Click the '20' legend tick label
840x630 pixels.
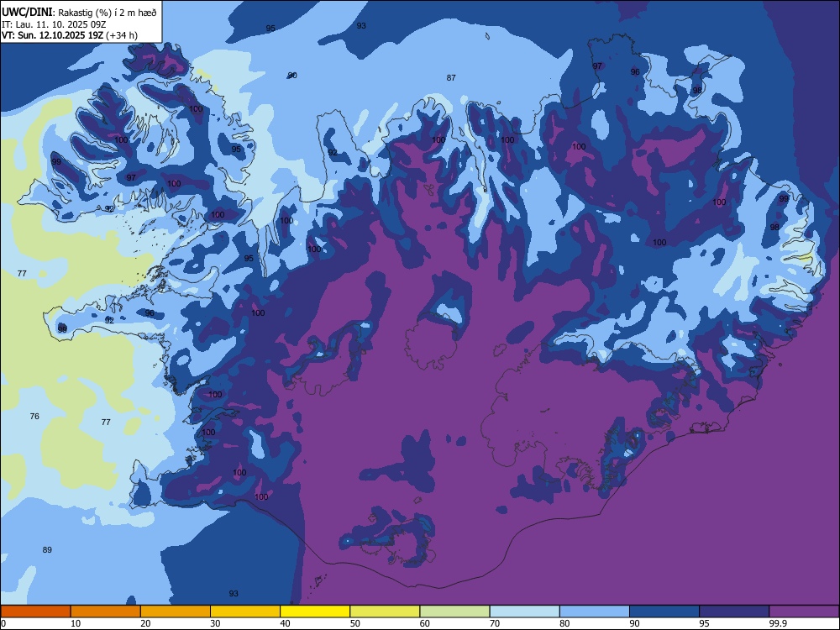[145, 623]
